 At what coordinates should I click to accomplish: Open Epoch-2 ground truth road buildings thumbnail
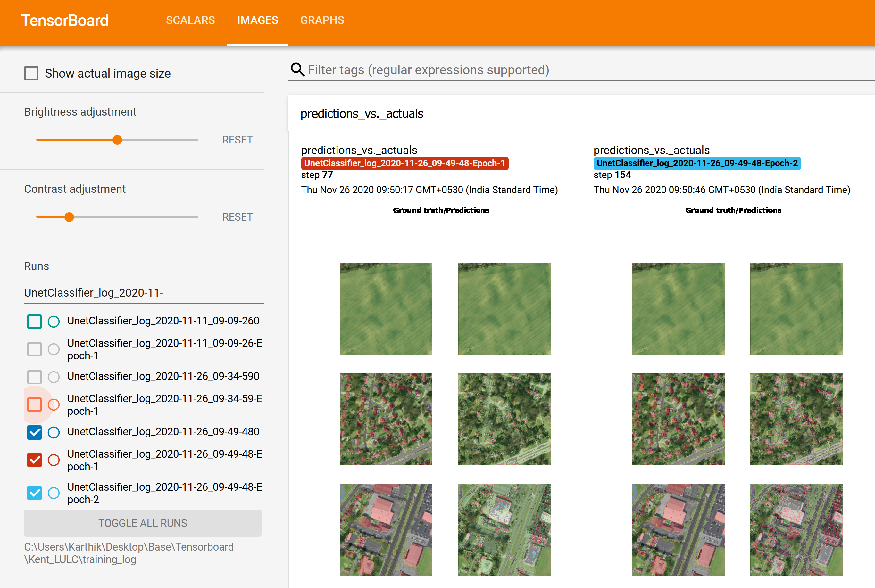[x=678, y=529]
